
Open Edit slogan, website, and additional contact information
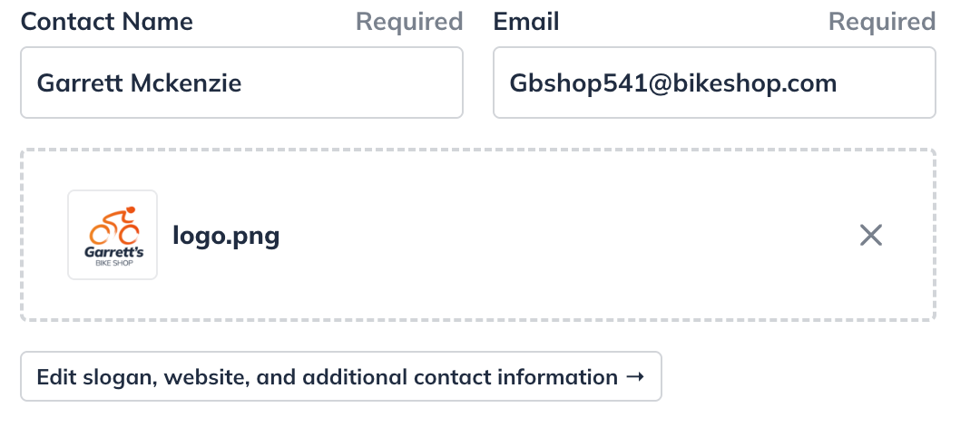coord(340,376)
